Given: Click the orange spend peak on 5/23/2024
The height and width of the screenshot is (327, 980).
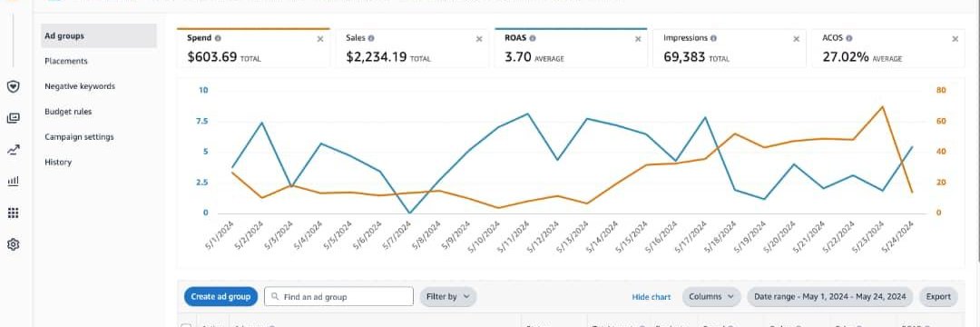Looking at the screenshot, I should 882,107.
